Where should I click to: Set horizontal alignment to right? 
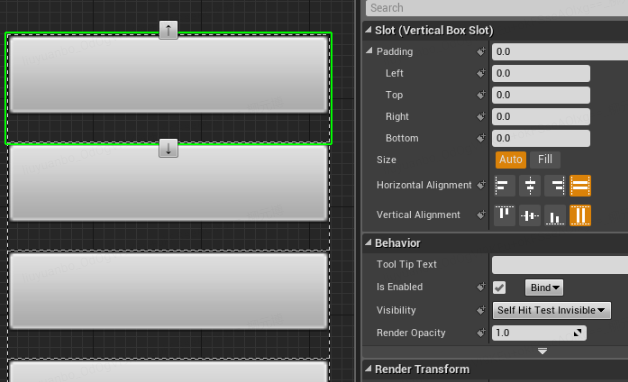pos(555,185)
